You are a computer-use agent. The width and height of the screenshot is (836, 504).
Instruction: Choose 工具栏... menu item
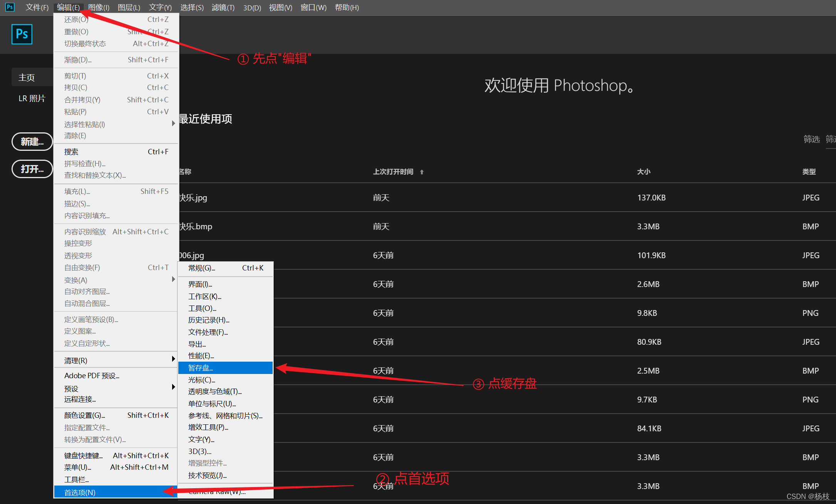pos(116,479)
